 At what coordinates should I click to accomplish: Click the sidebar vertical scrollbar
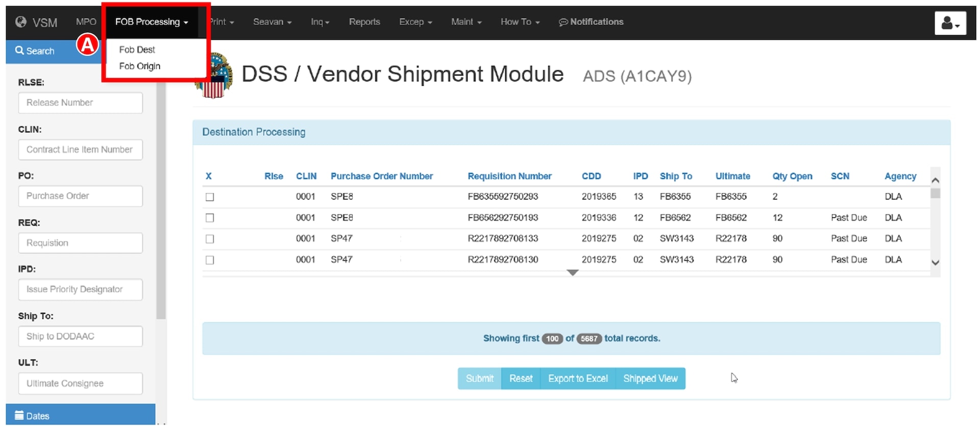click(x=161, y=202)
